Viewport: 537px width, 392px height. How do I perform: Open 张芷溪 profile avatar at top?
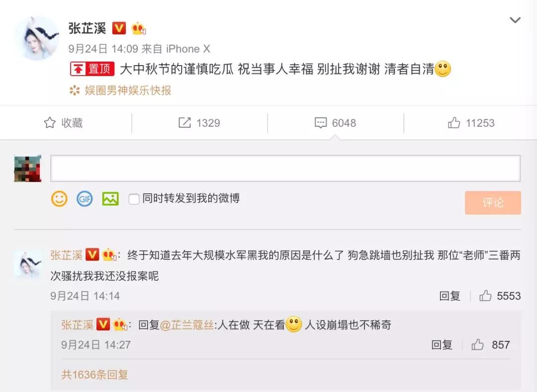(37, 38)
